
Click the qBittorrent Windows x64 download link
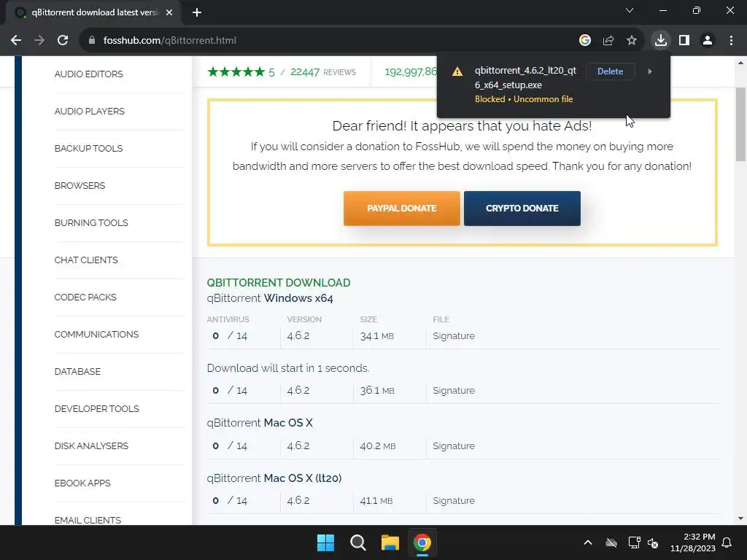coord(270,298)
